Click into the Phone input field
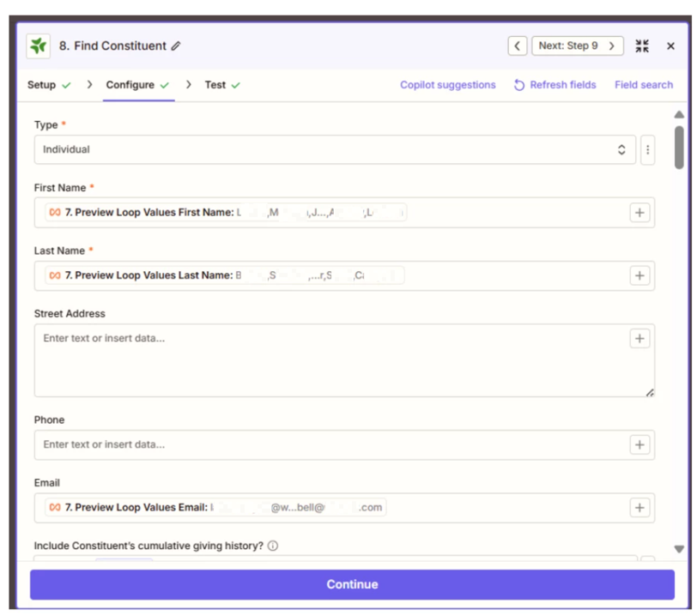The image size is (697, 616). (x=330, y=444)
